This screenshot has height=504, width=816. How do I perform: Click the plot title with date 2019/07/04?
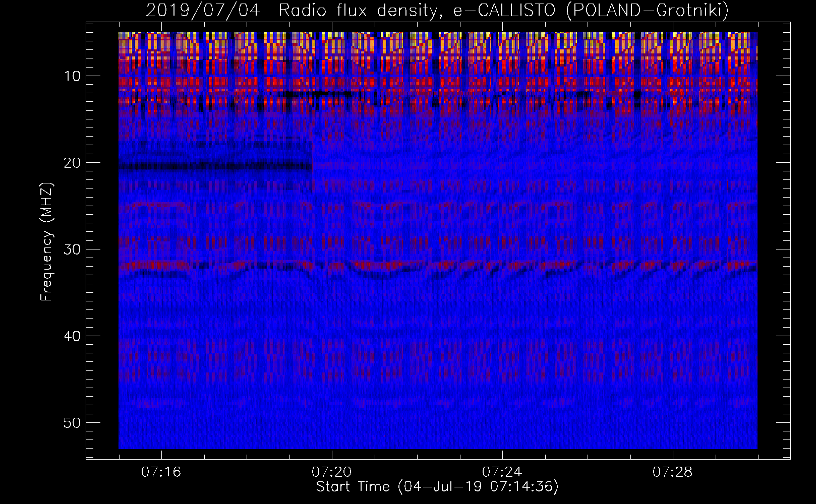point(437,10)
